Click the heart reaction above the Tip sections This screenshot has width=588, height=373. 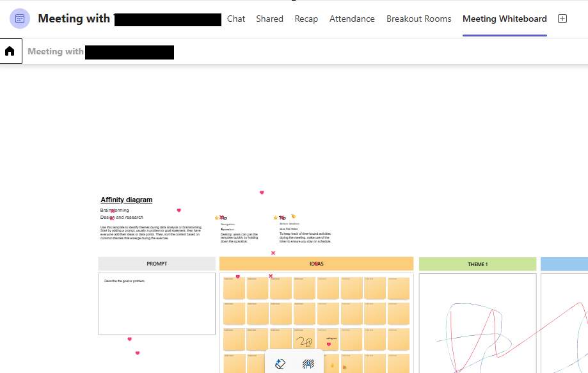pos(262,193)
